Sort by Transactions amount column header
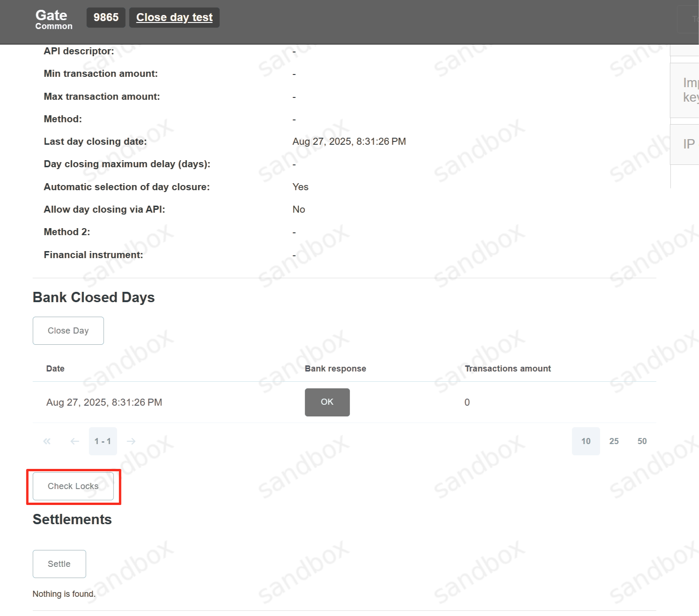 point(508,369)
